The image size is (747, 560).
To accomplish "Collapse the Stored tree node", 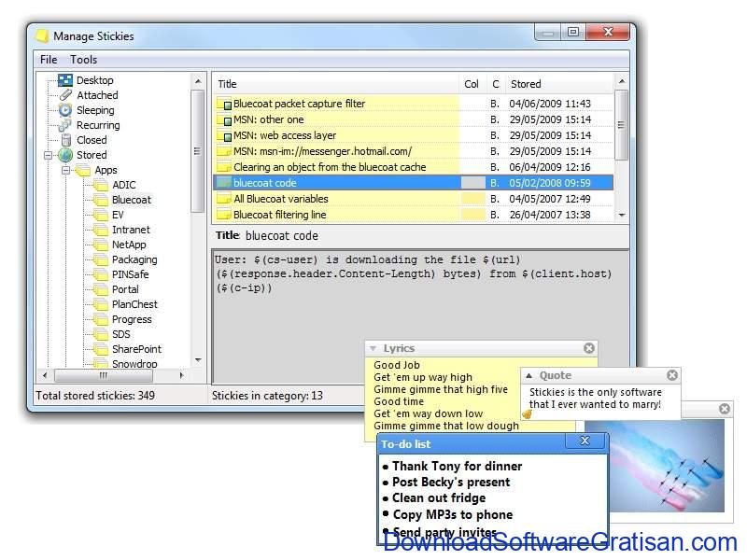I will point(49,155).
